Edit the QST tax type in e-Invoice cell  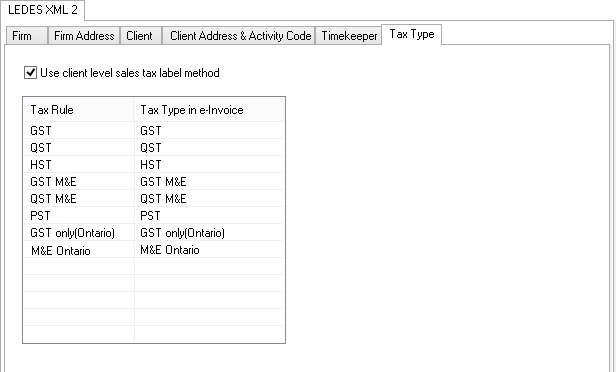tap(209, 147)
